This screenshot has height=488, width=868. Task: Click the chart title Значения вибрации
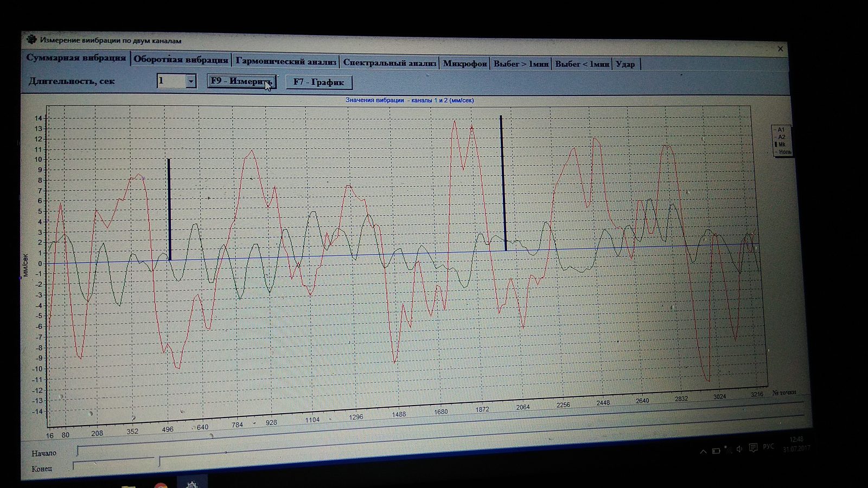[410, 100]
